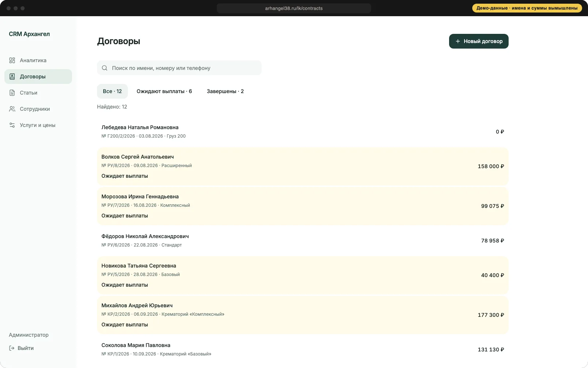Click № КР/2/2026 Крематорий «Комплексный» line
Image resolution: width=588 pixels, height=368 pixels.
coord(163,314)
